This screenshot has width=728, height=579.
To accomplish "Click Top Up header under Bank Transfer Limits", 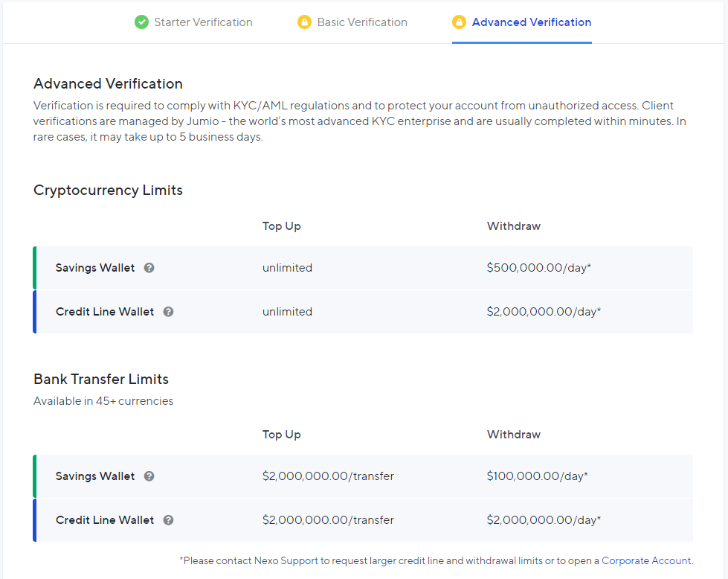I will coord(281,435).
